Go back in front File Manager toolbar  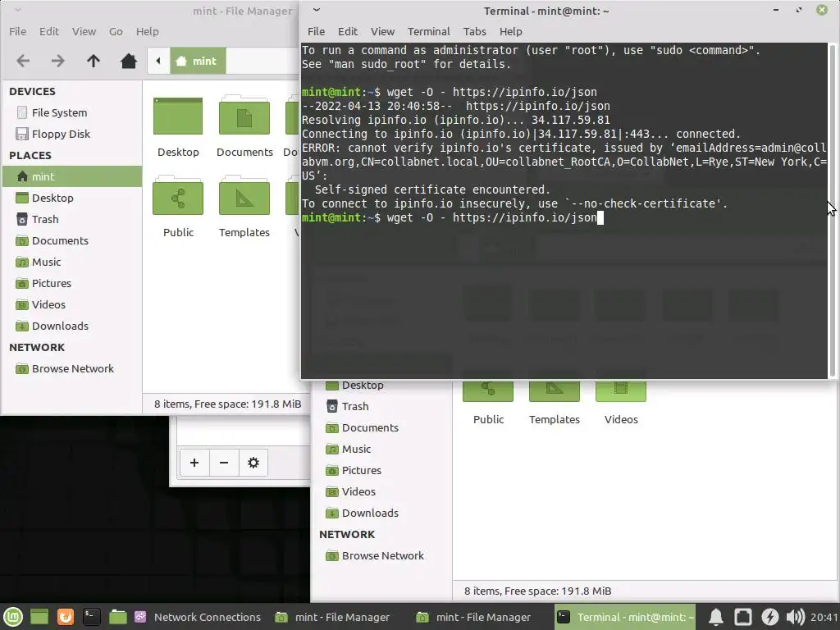click(23, 61)
